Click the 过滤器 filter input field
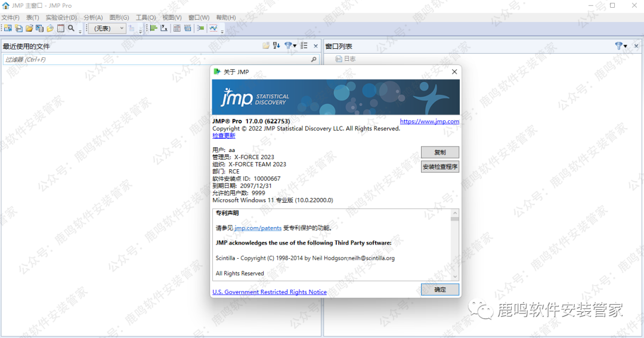Viewport: 644px width, 338px height. 155,60
